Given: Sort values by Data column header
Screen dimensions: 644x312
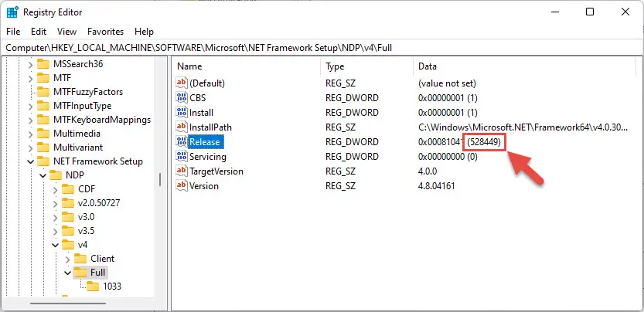Looking at the screenshot, I should click(x=526, y=66).
